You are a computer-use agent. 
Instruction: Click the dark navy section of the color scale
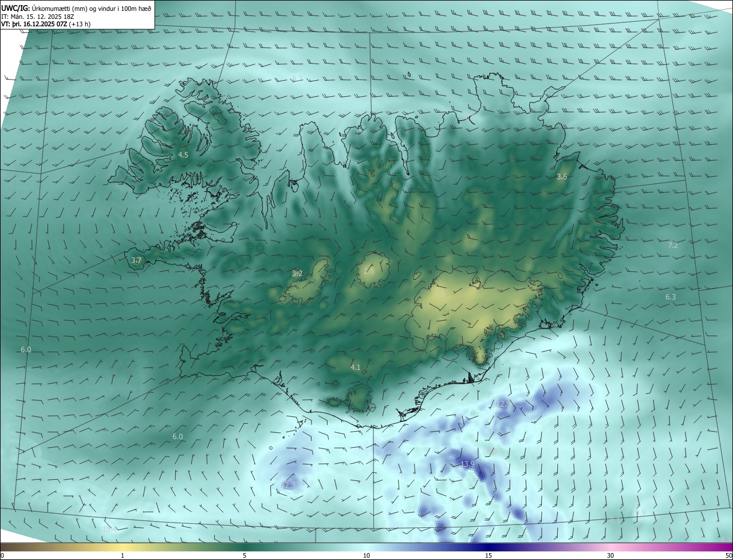(x=488, y=547)
